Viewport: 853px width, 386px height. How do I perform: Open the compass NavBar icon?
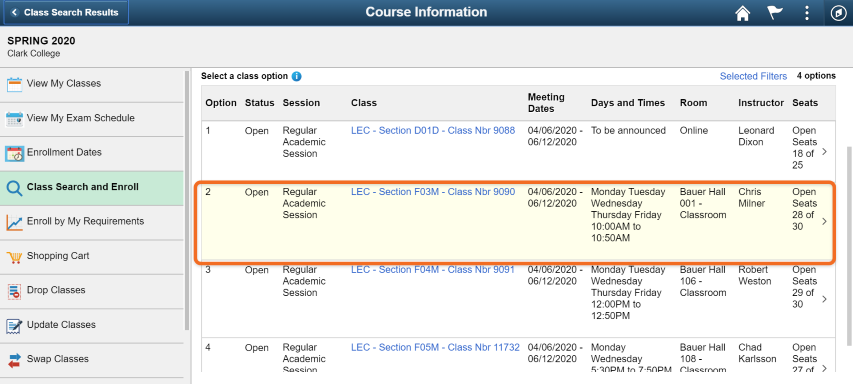[838, 13]
